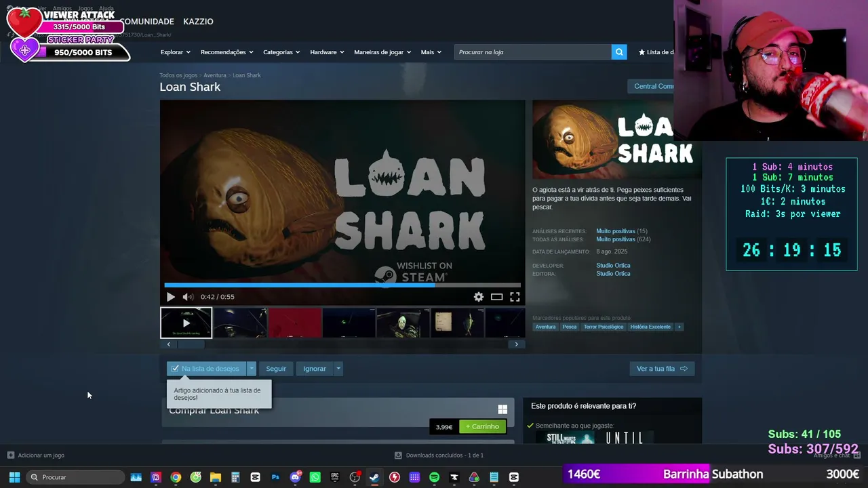Click the Steam icon in the taskbar
Image resolution: width=868 pixels, height=488 pixels.
click(374, 477)
